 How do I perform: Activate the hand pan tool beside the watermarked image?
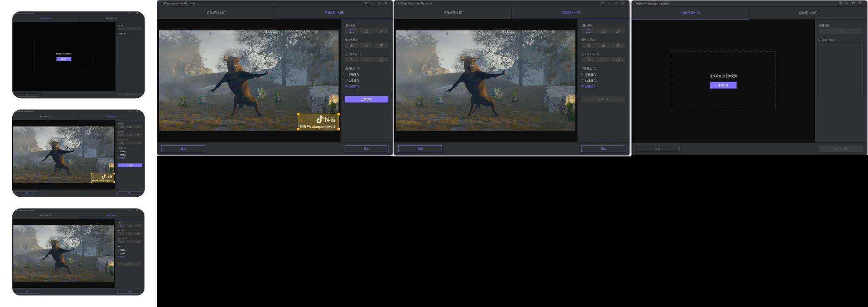(x=381, y=45)
